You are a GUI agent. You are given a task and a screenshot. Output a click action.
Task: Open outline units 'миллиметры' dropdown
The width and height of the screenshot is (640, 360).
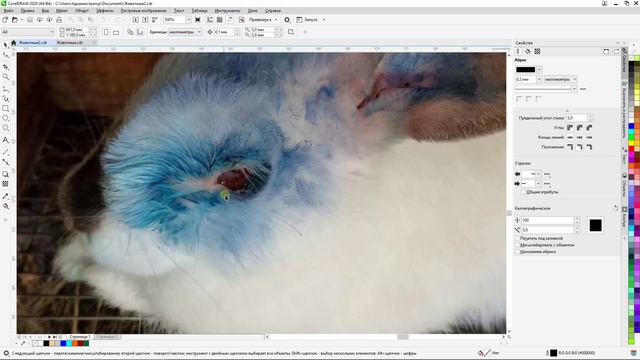tap(574, 79)
